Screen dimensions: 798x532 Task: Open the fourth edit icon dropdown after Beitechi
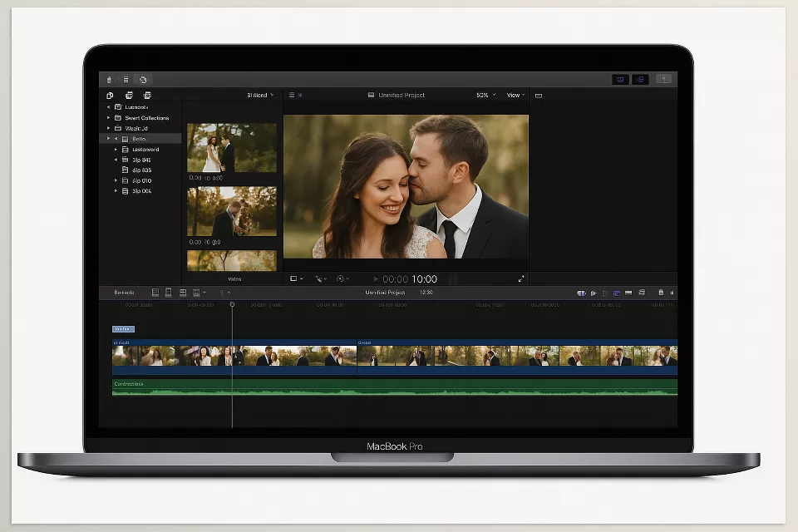tap(199, 293)
